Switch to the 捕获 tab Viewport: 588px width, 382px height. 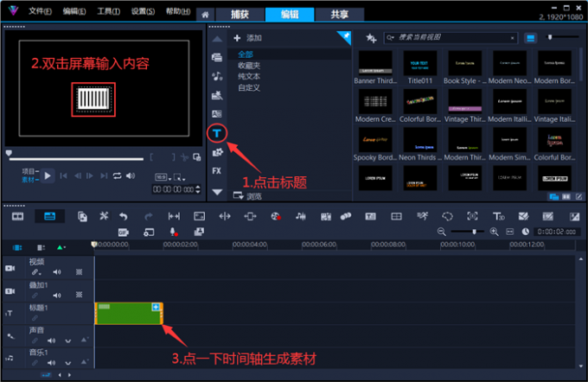pyautogui.click(x=240, y=15)
